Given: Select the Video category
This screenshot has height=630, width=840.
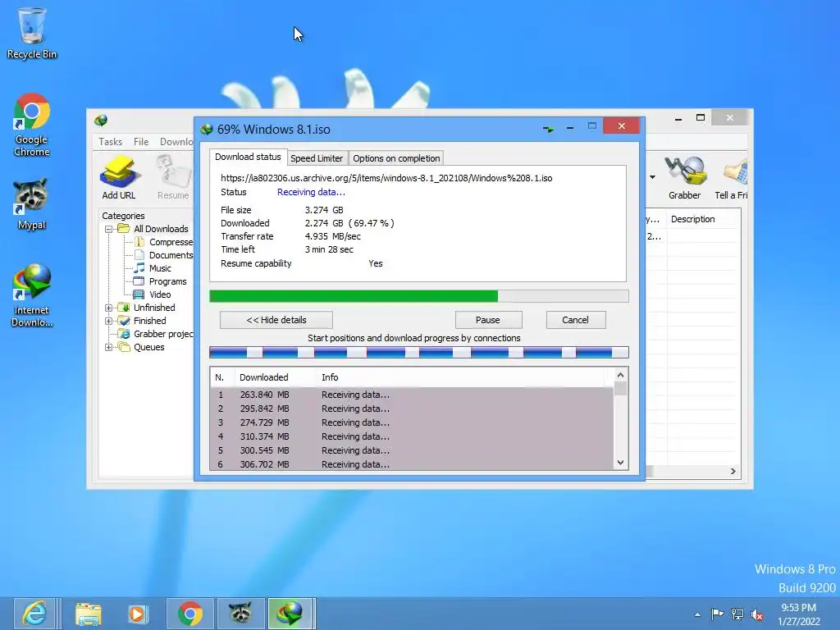Looking at the screenshot, I should tap(153, 294).
